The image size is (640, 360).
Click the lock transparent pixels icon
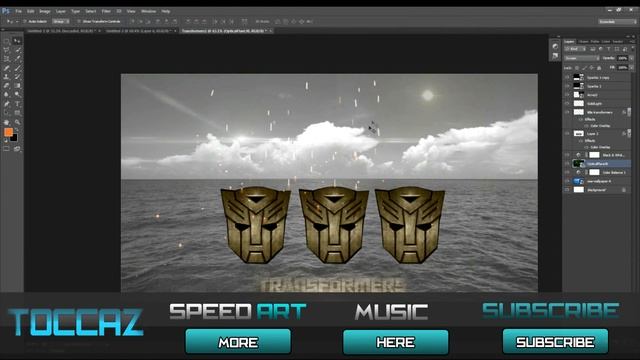pos(577,68)
